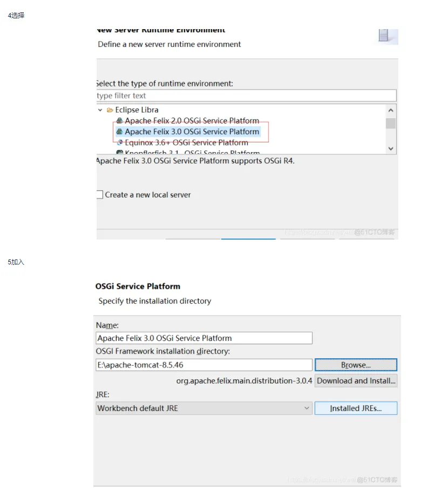Click Download and Install... button
This screenshot has height=492, width=448.
pos(356,380)
